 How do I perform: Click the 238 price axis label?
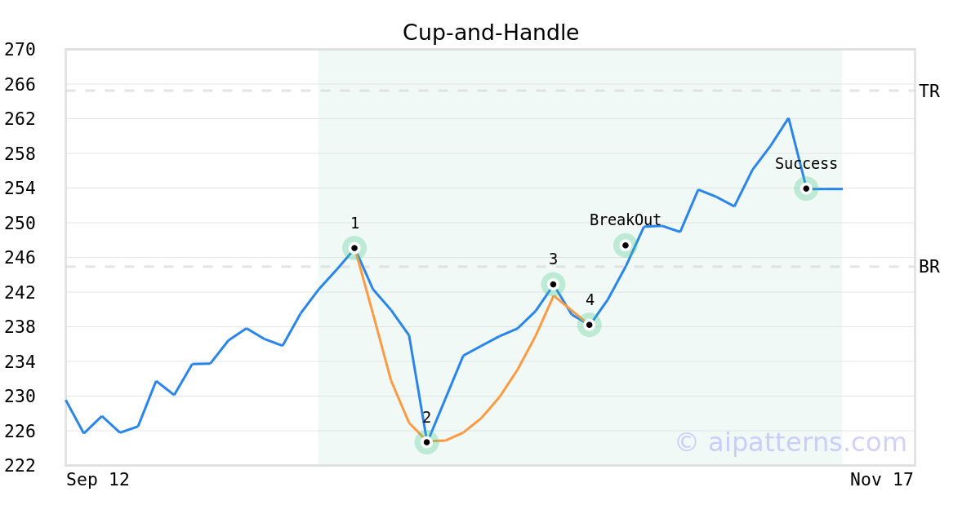(20, 327)
